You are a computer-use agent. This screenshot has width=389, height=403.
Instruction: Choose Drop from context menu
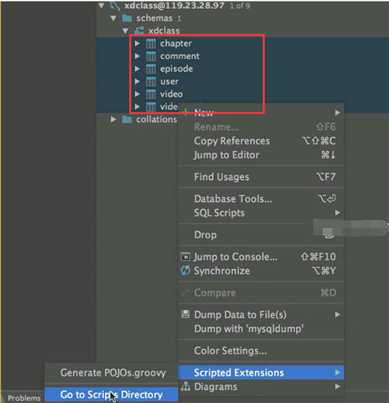pyautogui.click(x=260, y=235)
